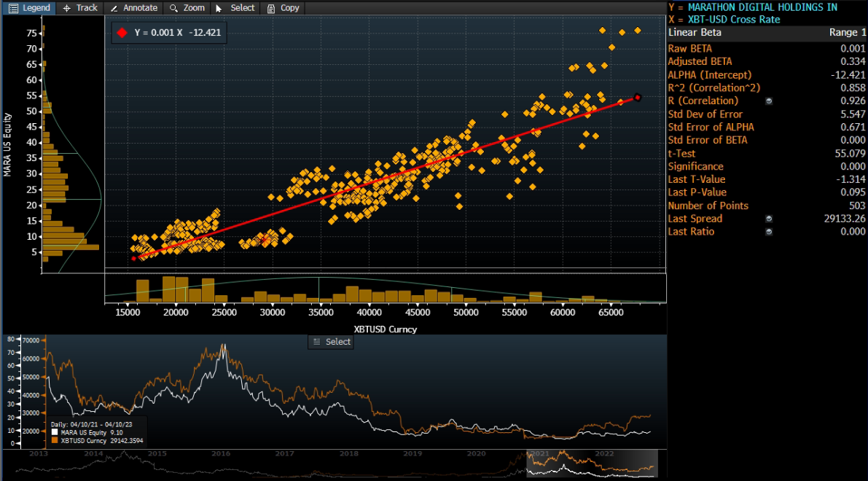
Task: Click XBTUSD Curncy orange legend swatch
Action: point(54,441)
